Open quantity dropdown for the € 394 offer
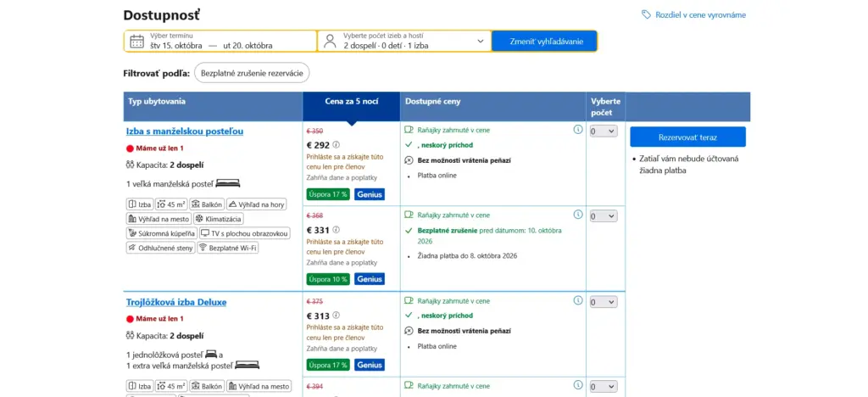 (x=603, y=387)
